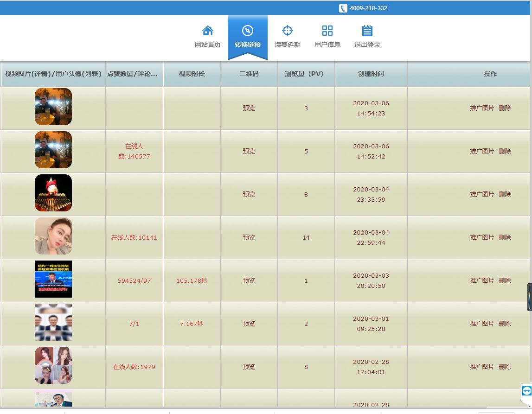
Task: Click the 视频时长 column header
Action: point(192,74)
